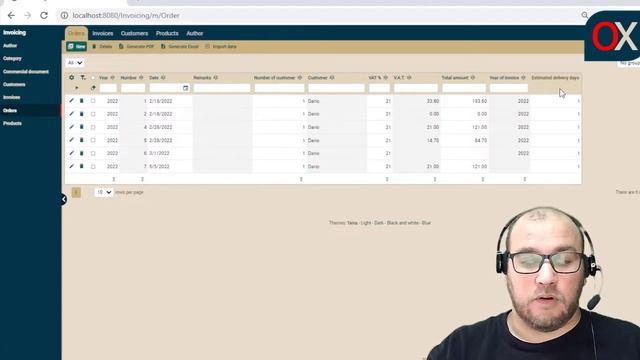This screenshot has width=640, height=360.
Task: Open the rows per page dropdown
Action: (x=104, y=192)
